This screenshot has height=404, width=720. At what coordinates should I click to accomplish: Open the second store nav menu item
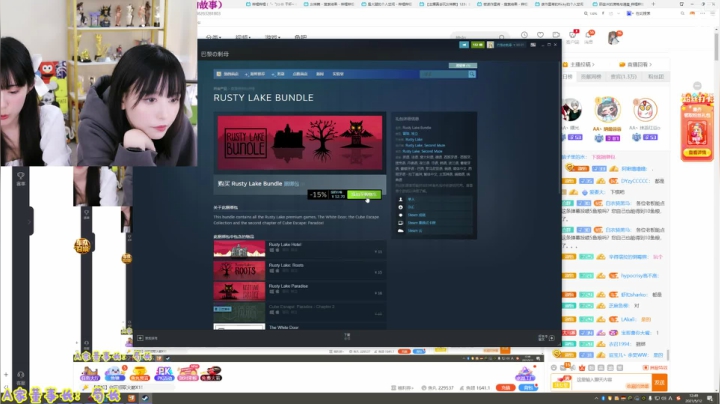[x=255, y=74]
